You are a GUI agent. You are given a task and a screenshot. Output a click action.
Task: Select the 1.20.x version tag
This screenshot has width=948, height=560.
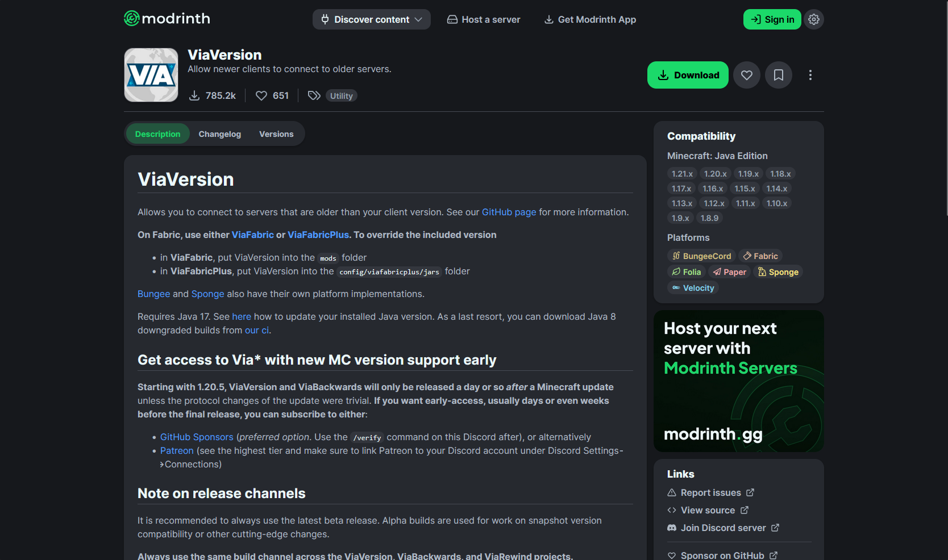716,174
